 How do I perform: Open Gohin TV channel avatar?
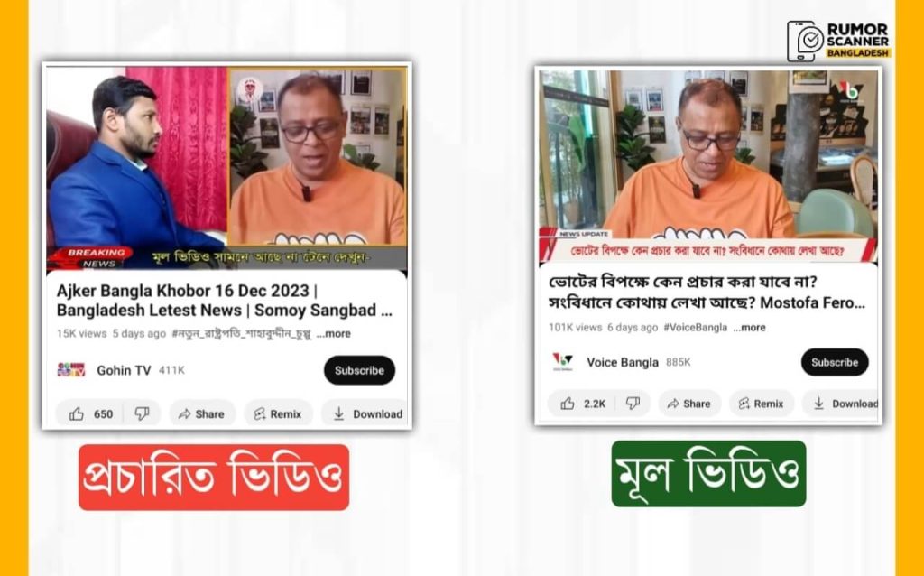[x=71, y=370]
